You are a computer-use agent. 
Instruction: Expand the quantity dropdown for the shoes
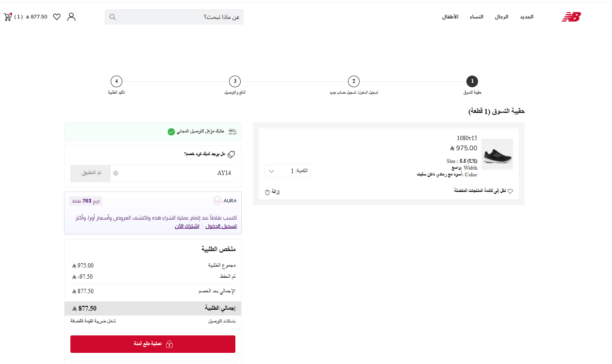pos(272,171)
